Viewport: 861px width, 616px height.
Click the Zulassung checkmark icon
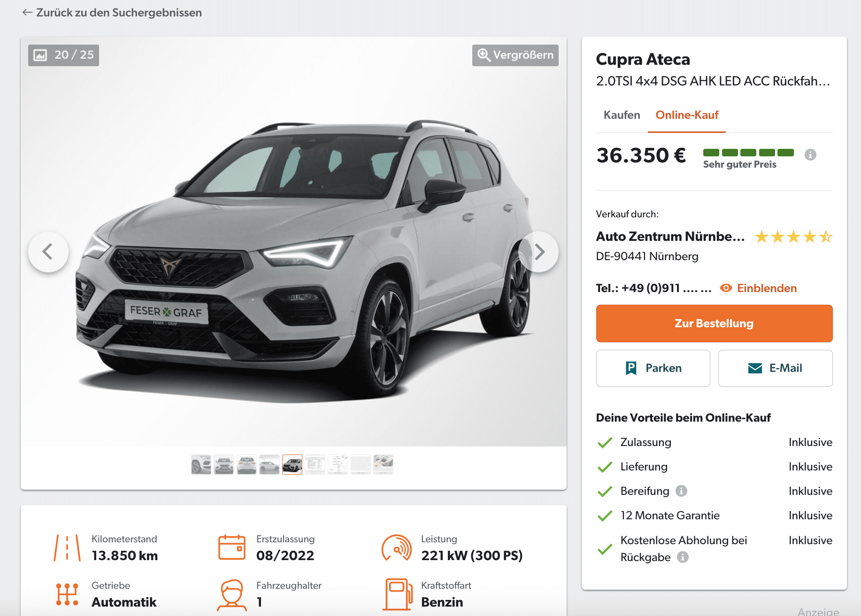click(x=605, y=442)
